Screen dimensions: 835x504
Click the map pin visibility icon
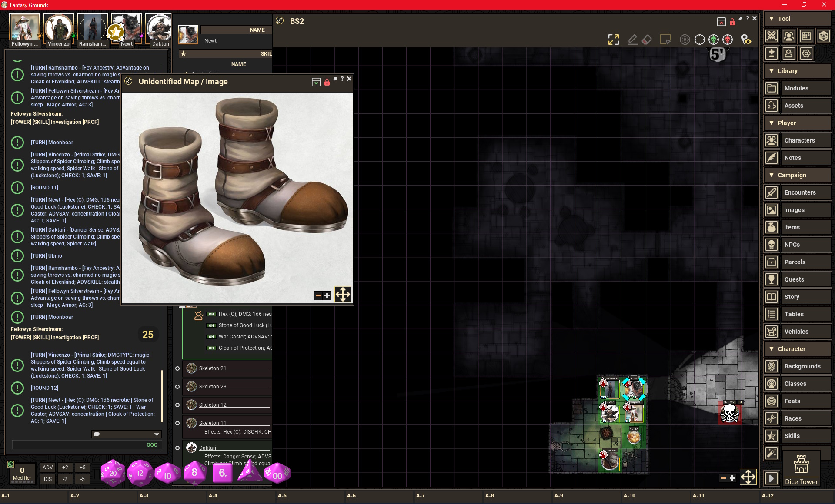coord(746,40)
